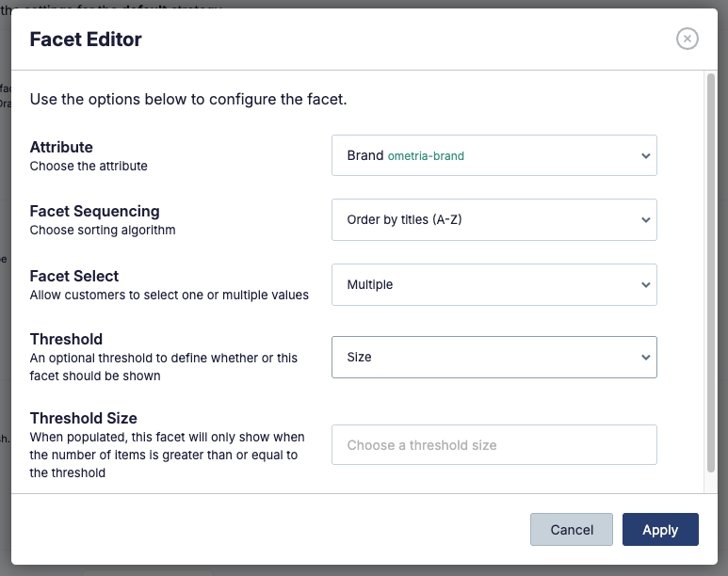Screen dimensions: 728x576
Task: Click the 'Use the options below' instruction text
Action: point(188,100)
